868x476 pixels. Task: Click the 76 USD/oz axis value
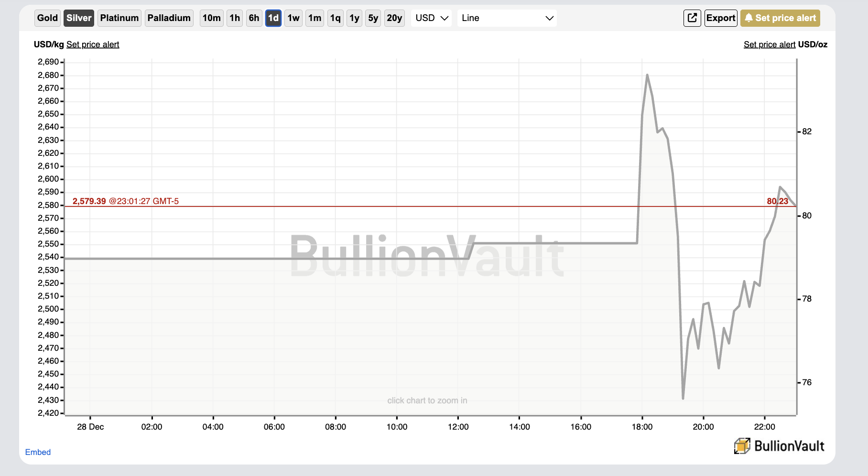point(807,382)
